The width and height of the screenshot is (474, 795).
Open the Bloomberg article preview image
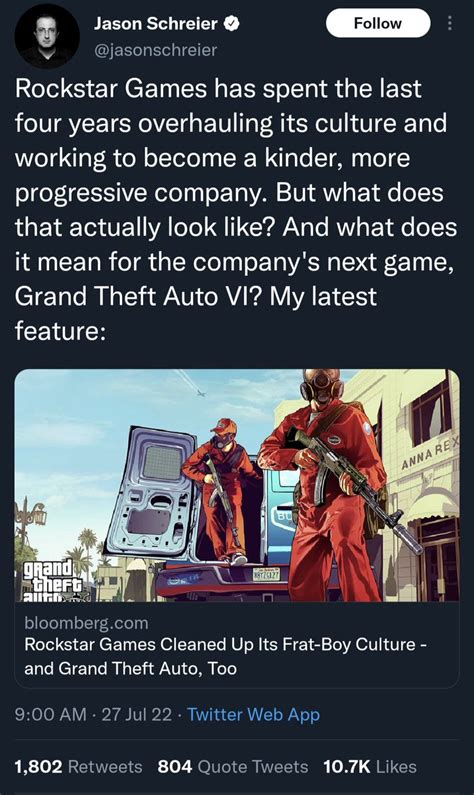point(237,486)
